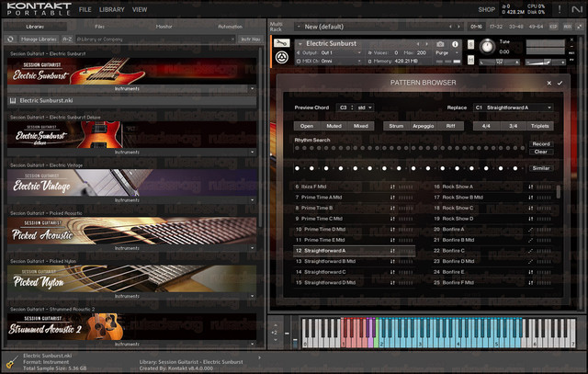The image size is (588, 374).
Task: Toggle the Riff pattern filter
Action: [450, 126]
